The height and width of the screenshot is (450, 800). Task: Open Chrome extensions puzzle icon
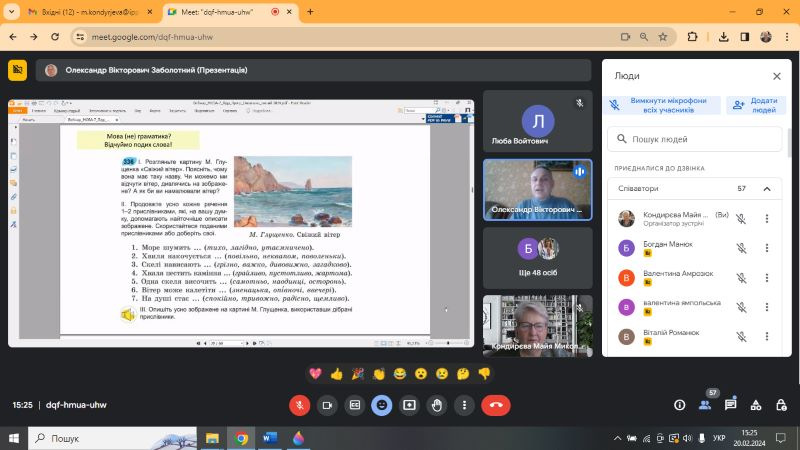pos(692,37)
